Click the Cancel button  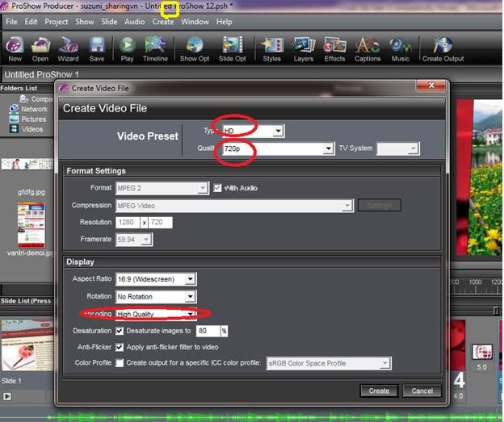(422, 391)
